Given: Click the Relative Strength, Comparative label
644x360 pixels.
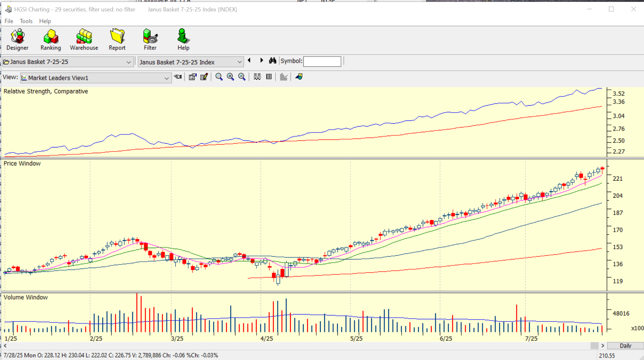Looking at the screenshot, I should (46, 91).
